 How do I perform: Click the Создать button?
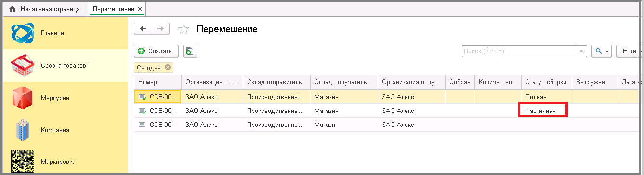156,51
